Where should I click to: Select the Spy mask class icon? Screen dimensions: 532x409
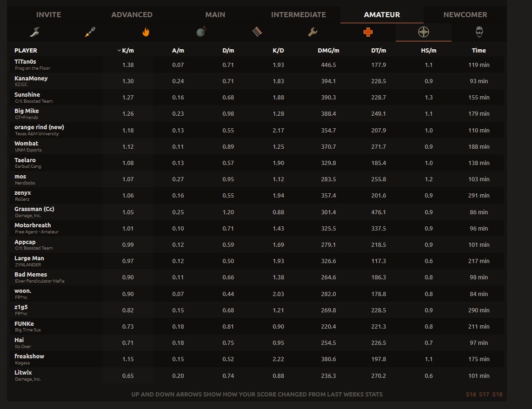(x=479, y=32)
